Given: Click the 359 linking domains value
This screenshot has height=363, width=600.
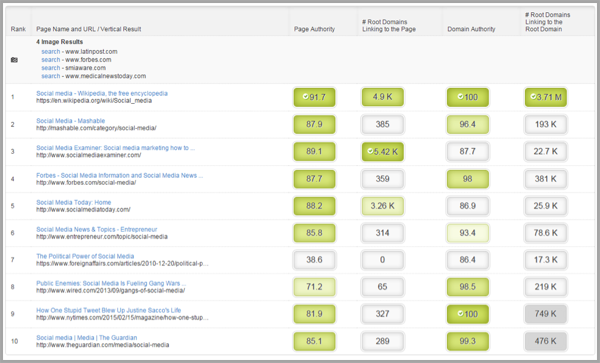Looking at the screenshot, I should tap(383, 179).
